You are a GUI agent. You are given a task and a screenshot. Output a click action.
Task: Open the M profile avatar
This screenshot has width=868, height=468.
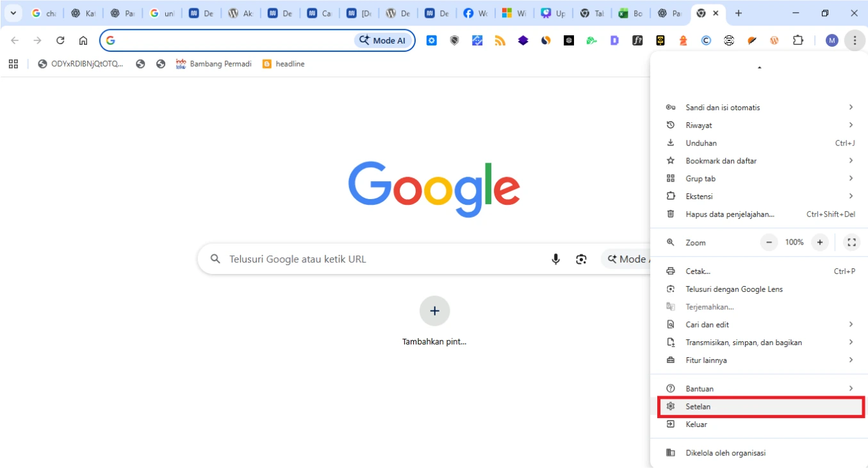[832, 40]
